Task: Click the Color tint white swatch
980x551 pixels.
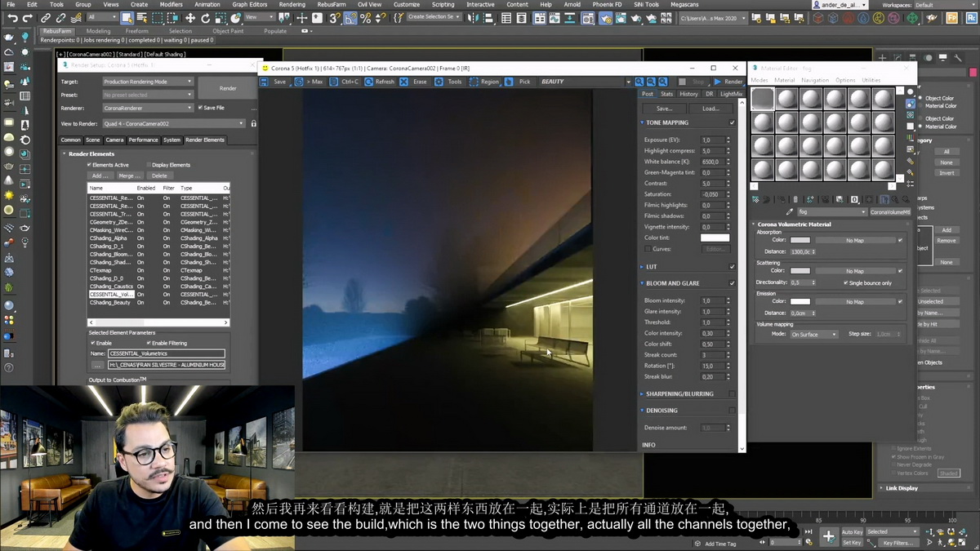Action: pos(715,238)
